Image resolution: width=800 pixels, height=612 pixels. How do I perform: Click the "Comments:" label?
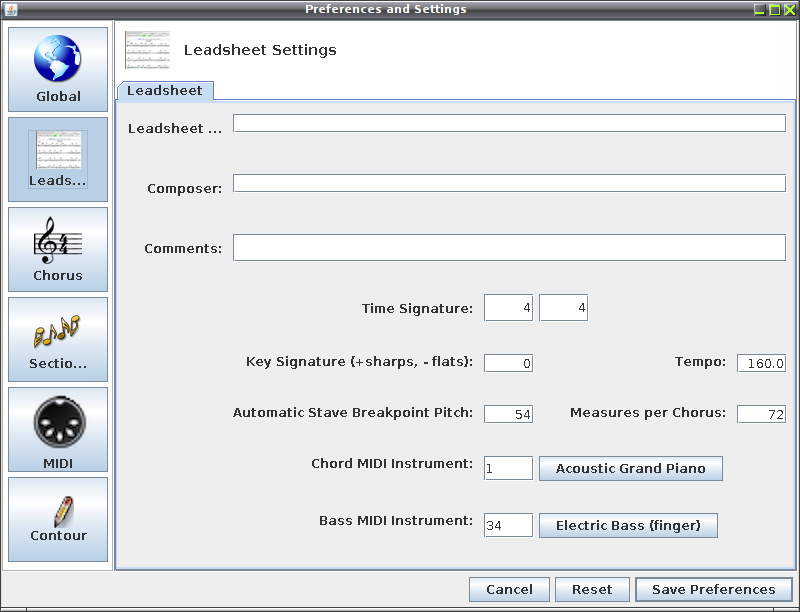point(183,249)
